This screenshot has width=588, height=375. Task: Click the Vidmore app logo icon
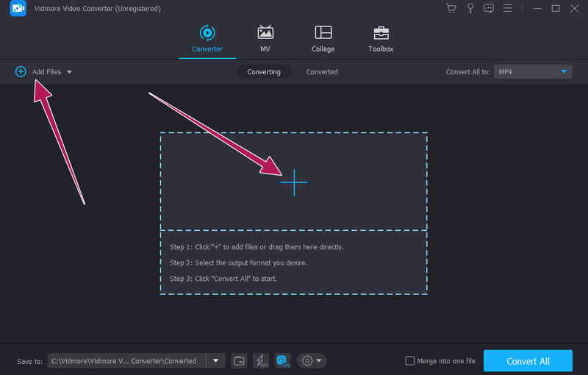19,9
